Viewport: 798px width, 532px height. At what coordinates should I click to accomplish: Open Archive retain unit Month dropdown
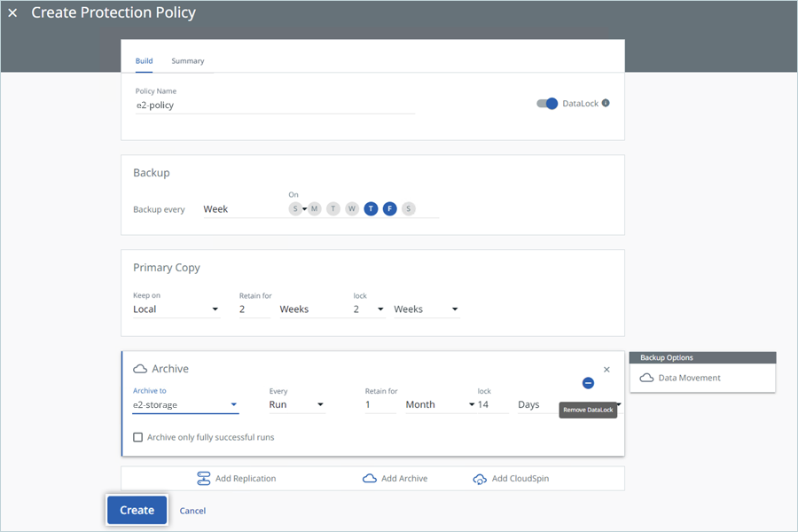click(440, 404)
